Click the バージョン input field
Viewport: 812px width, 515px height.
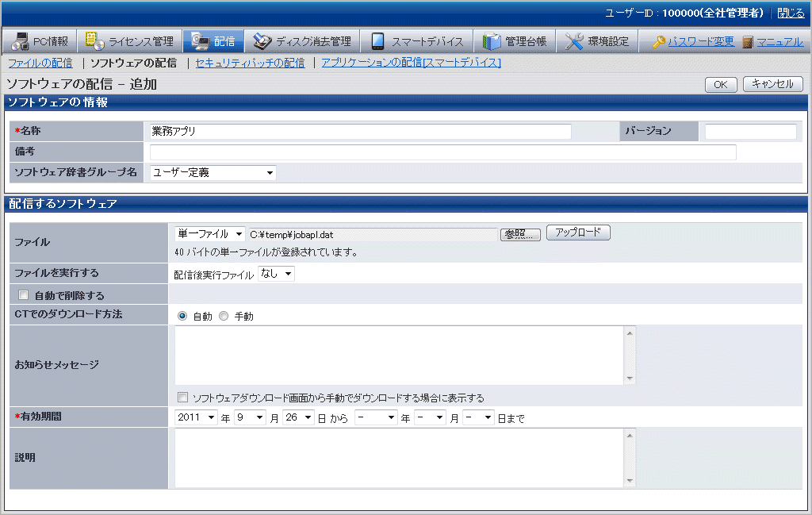click(750, 132)
